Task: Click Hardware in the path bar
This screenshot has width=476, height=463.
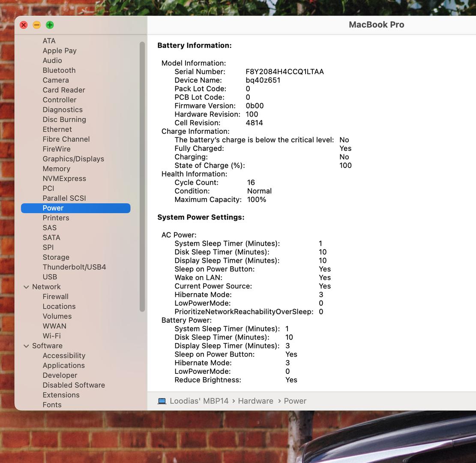Action: 256,401
